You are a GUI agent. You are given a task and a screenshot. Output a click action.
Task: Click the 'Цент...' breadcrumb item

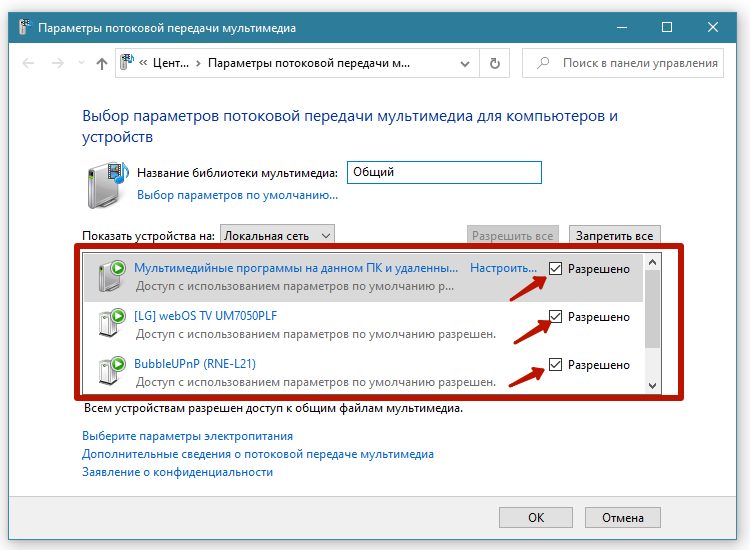pos(171,63)
